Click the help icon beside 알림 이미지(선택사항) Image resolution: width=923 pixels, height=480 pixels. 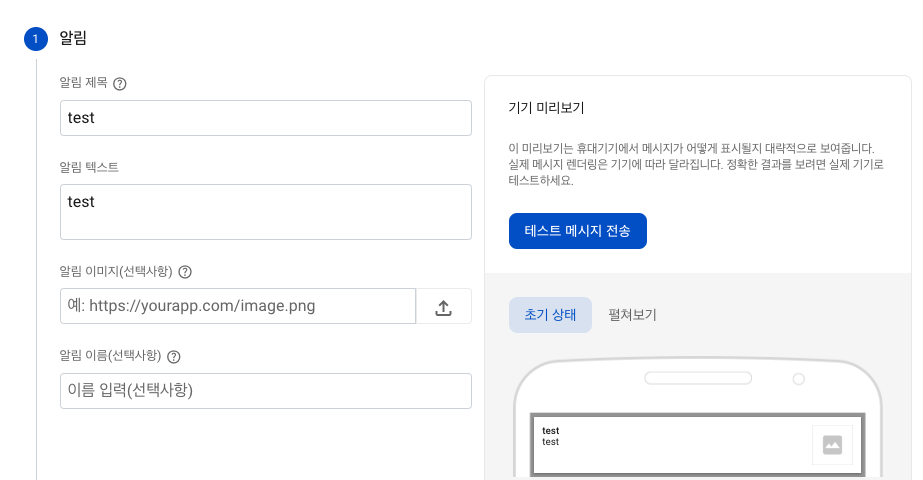point(185,272)
